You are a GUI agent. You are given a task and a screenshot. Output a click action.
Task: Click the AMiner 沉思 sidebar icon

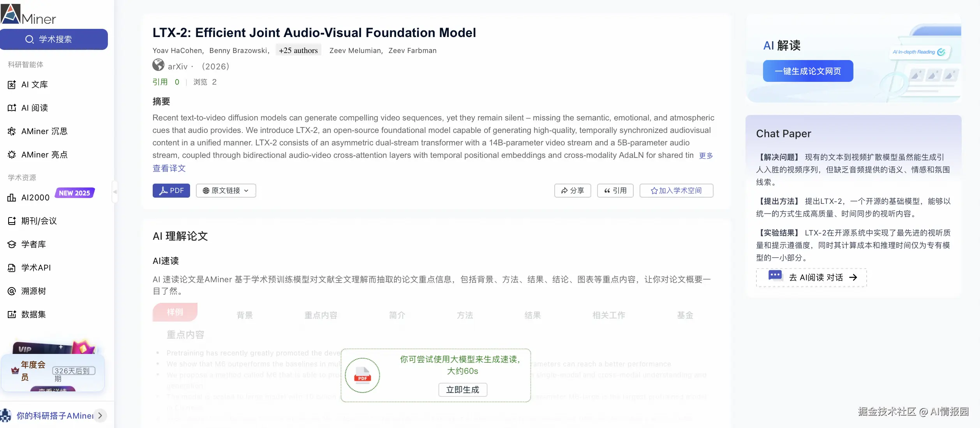pyautogui.click(x=12, y=131)
